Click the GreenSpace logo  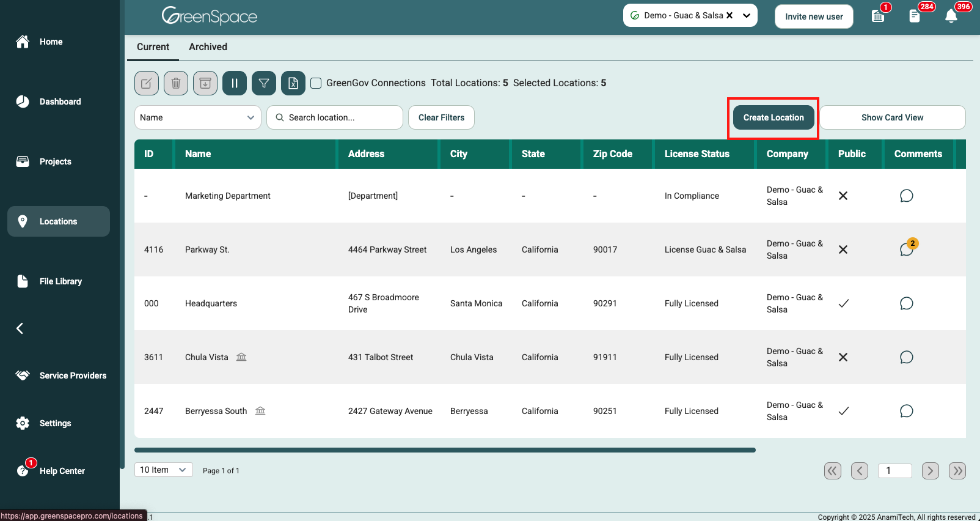pos(209,15)
